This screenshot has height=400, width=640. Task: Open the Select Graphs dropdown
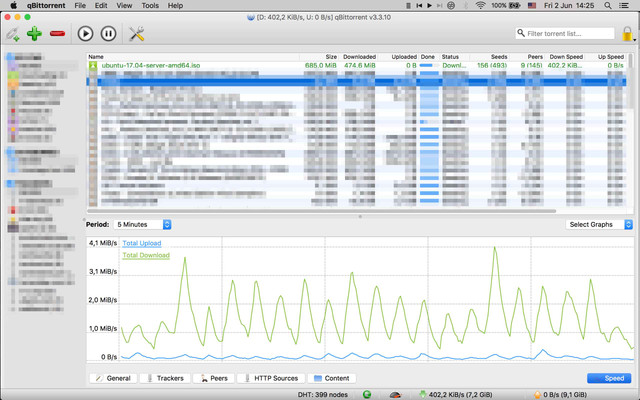click(599, 224)
